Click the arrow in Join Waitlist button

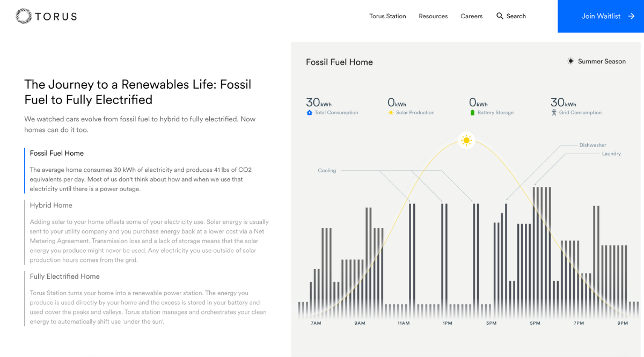(x=632, y=16)
